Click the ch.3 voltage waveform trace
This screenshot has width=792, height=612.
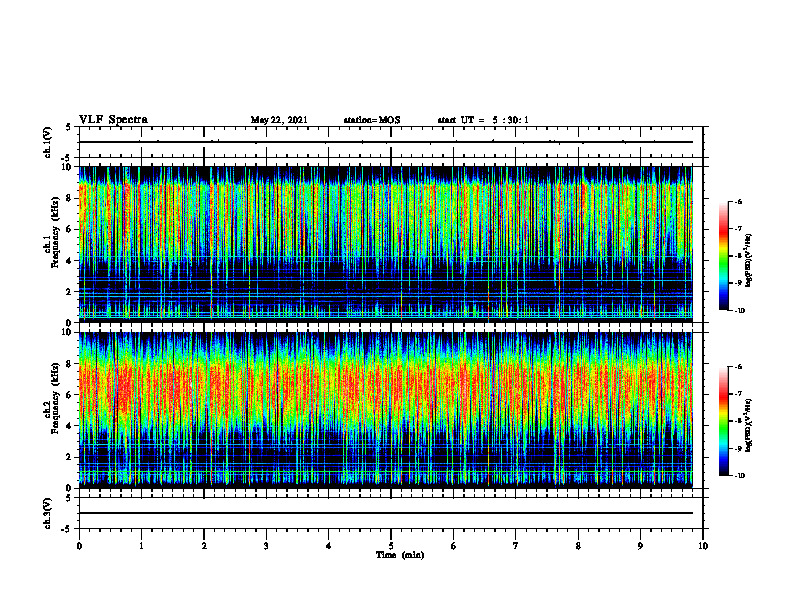pos(386,513)
